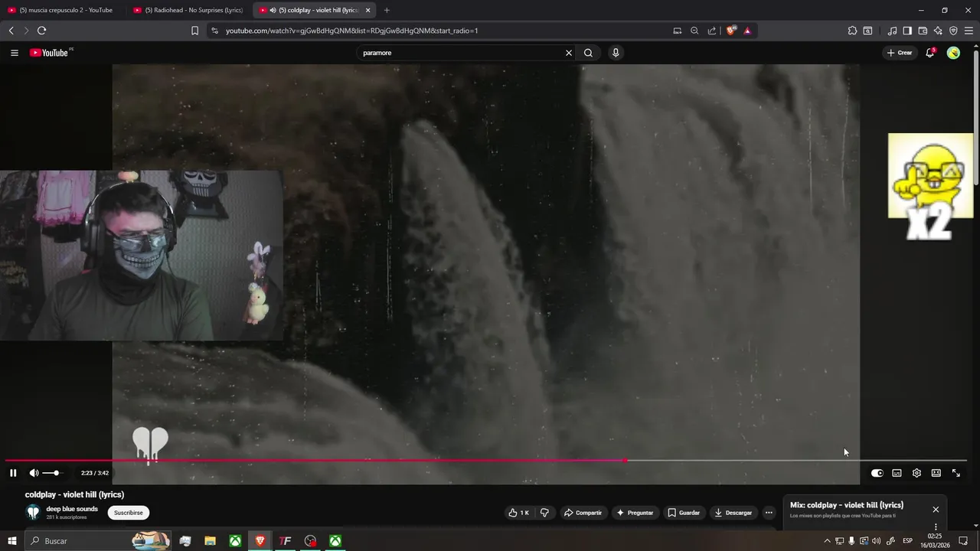Pause the video
980x551 pixels.
(x=13, y=473)
